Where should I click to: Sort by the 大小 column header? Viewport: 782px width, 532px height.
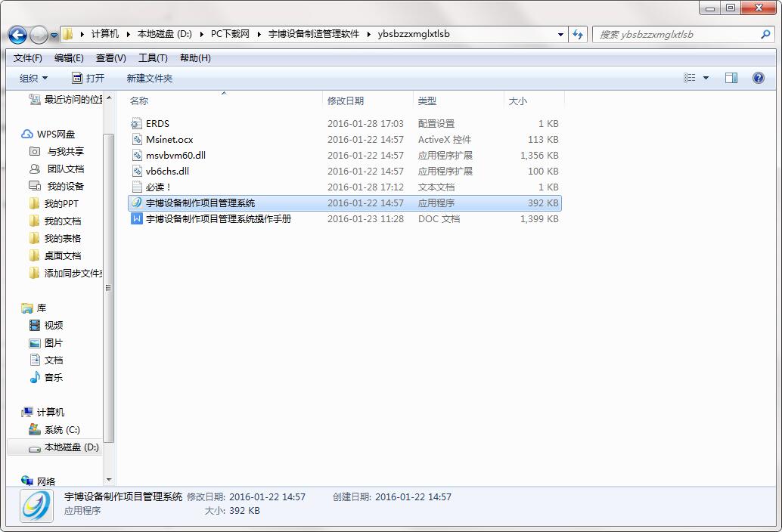pyautogui.click(x=517, y=101)
